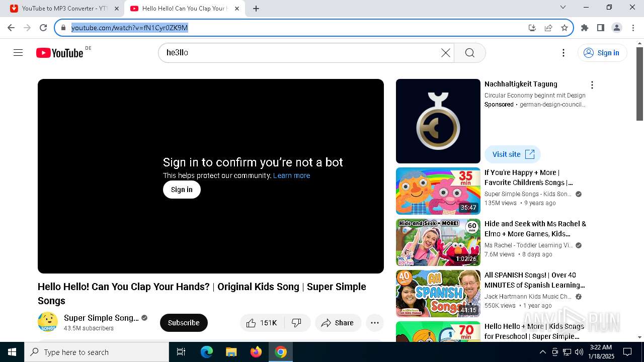Screen dimensions: 644x362
Task: Open the ad options three-dot menu
Action: pyautogui.click(x=592, y=85)
